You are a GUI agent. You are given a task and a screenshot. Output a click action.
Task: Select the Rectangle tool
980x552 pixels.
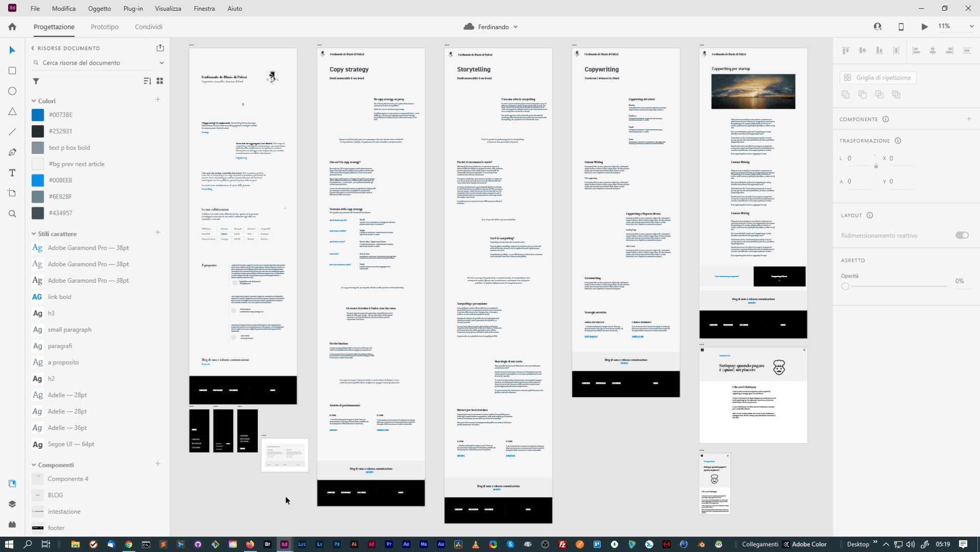(x=12, y=71)
